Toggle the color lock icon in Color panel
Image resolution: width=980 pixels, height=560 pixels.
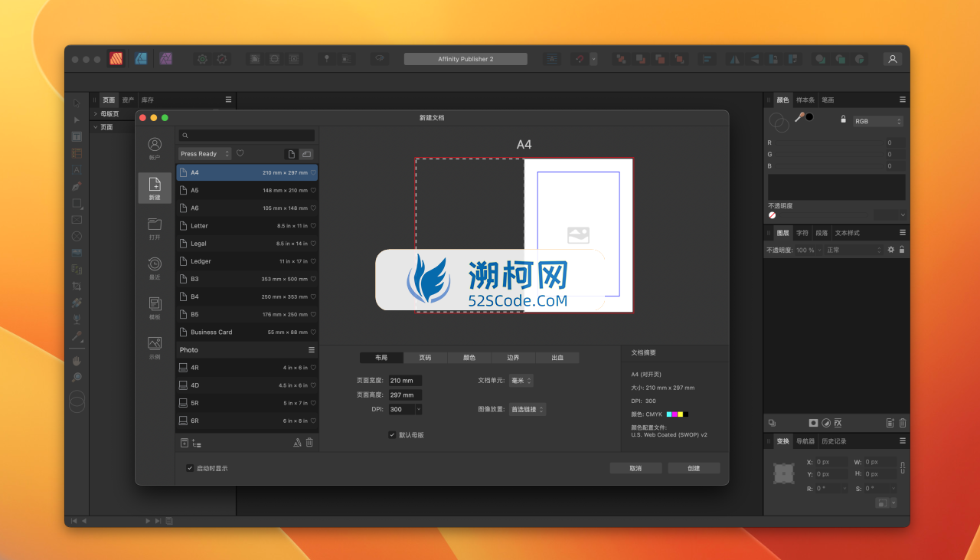(843, 120)
